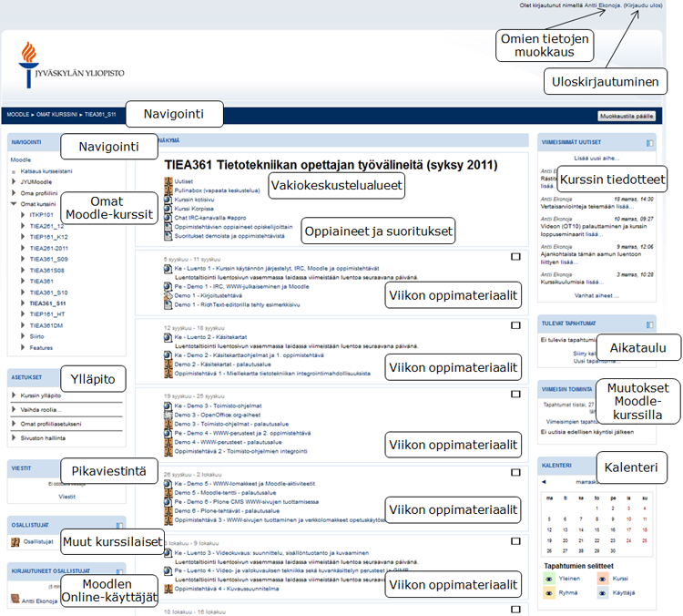Expand the Features node arrow
The image size is (683, 616).
[23, 347]
